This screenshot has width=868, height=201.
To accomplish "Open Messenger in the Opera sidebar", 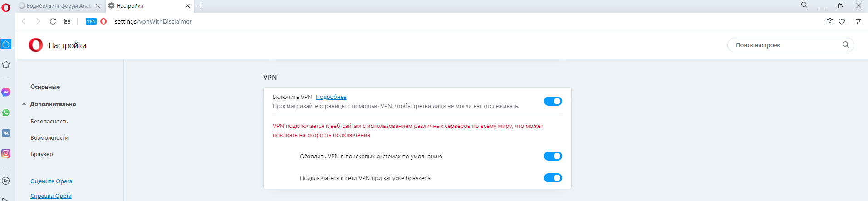I will point(6,92).
